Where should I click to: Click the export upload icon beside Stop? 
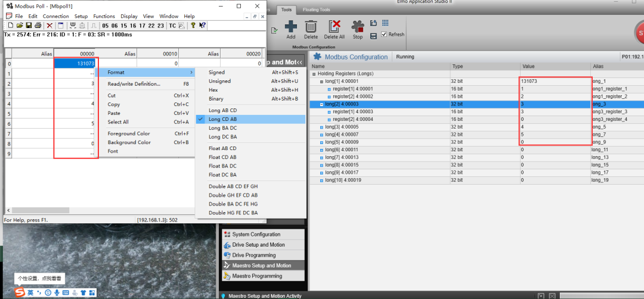(x=374, y=23)
